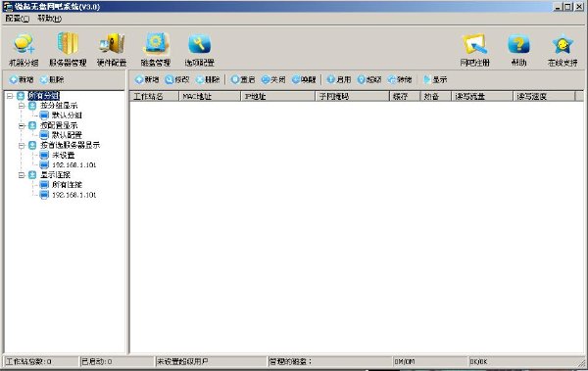Click the 已启动:0 status entry
The height and width of the screenshot is (371, 588).
click(x=117, y=361)
